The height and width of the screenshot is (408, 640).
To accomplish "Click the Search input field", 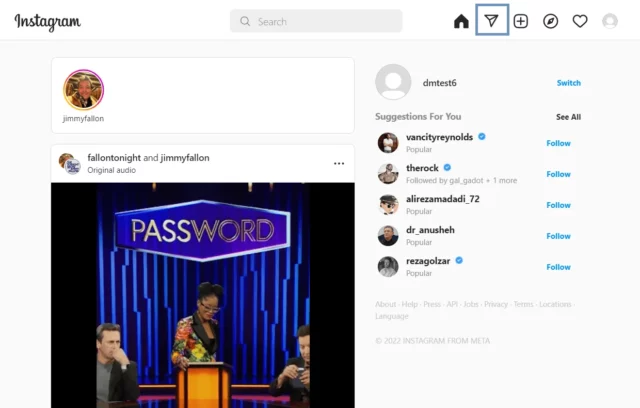I will pos(316,21).
